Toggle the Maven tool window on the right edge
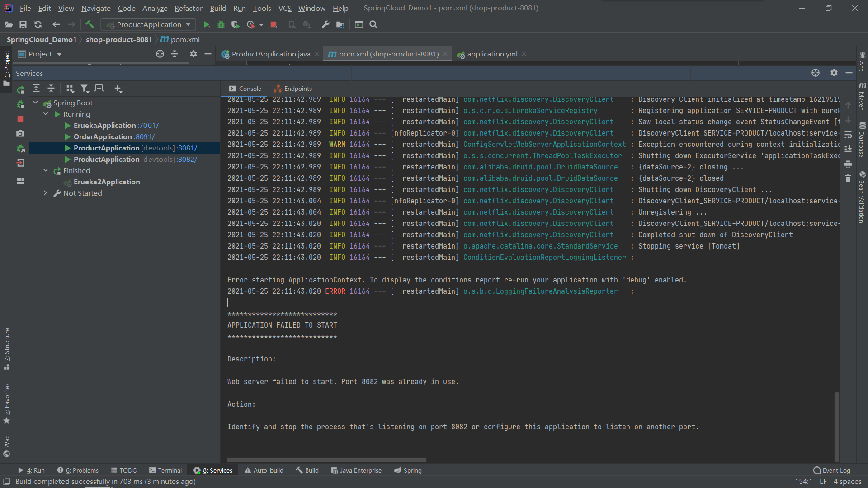 862,97
